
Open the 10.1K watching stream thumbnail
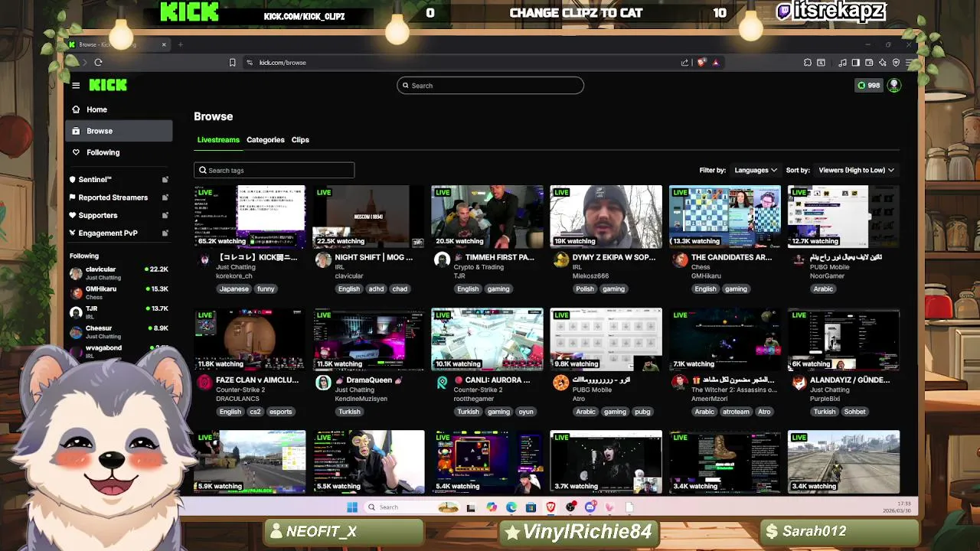487,339
